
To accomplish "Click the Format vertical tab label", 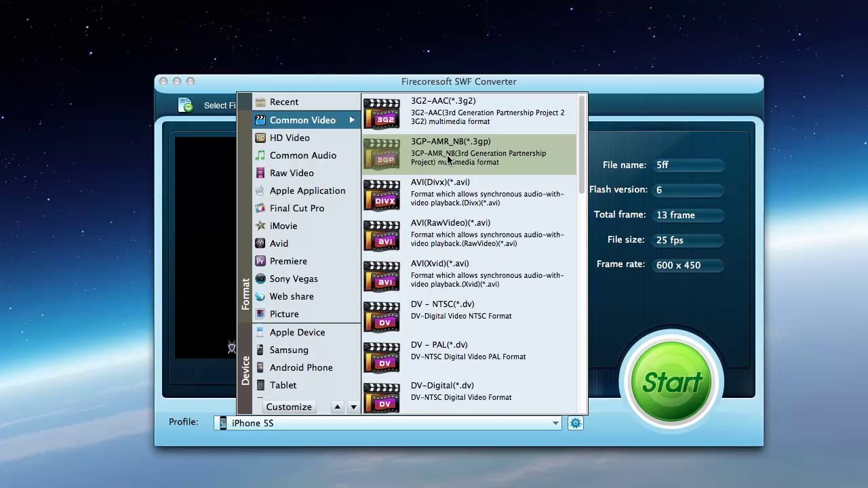I will click(245, 294).
